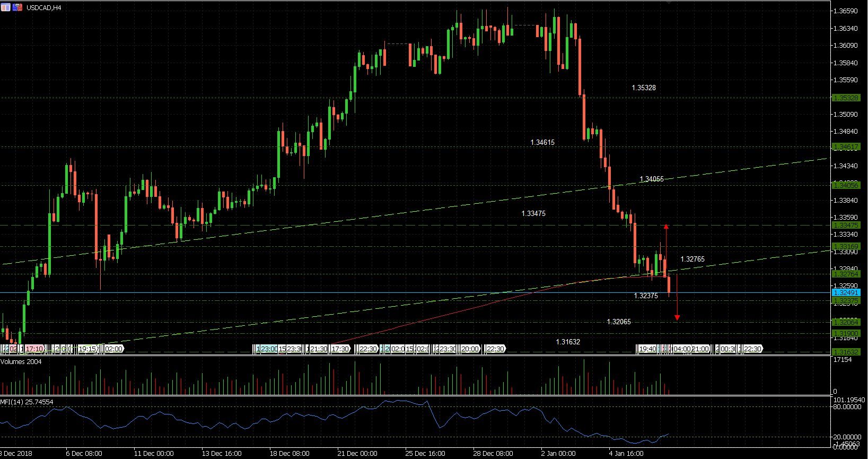Click the green 1.34056 price axis tag
Image resolution: width=868 pixels, height=459 pixels.
846,185
